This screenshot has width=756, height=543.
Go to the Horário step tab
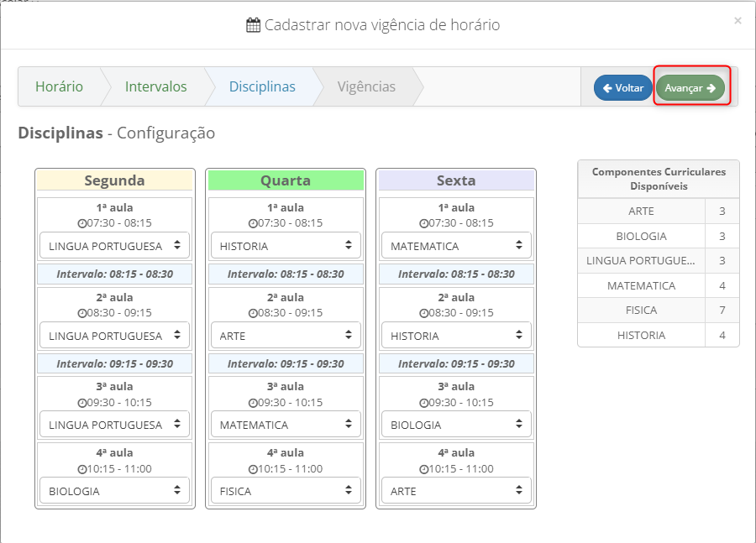point(60,86)
